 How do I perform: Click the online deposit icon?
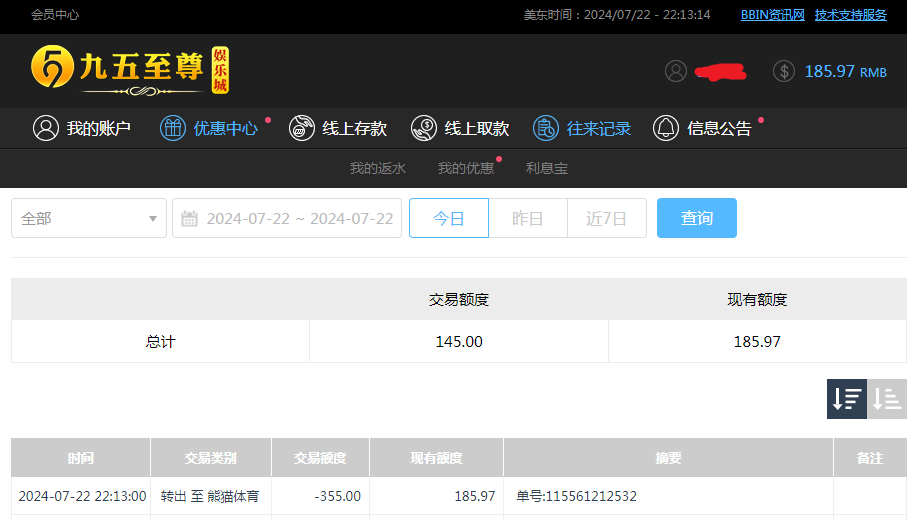tap(302, 128)
